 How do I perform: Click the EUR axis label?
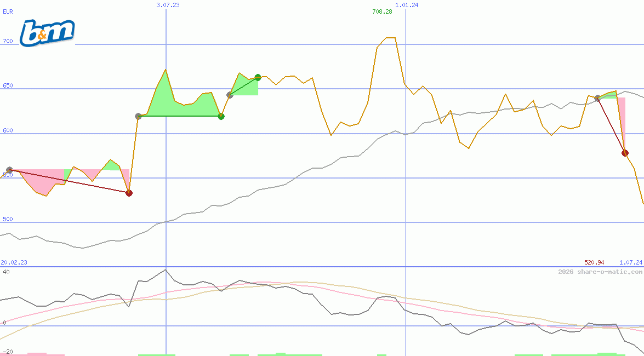pyautogui.click(x=7, y=12)
